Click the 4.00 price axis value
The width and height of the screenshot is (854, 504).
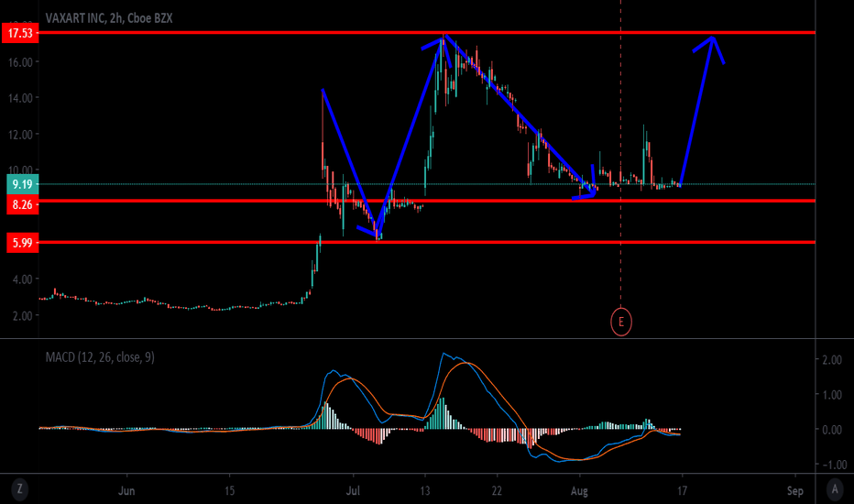(x=22, y=279)
